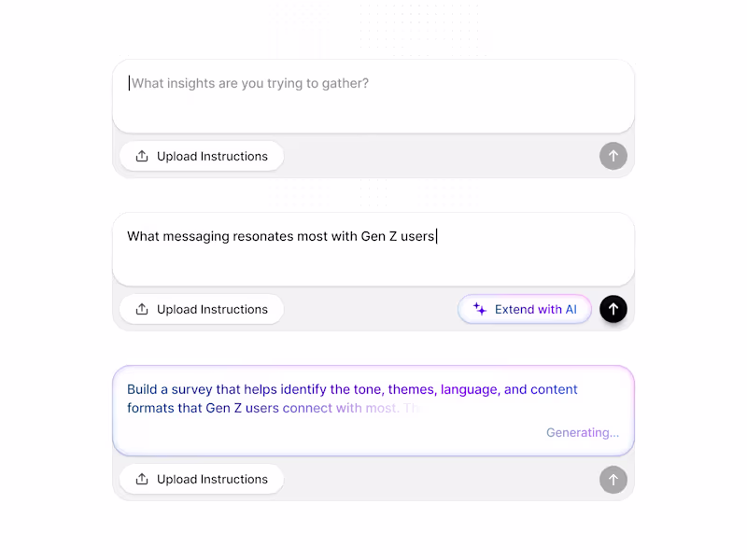This screenshot has width=747, height=560.
Task: Click the upload icon below the generating text
Action: 142,480
